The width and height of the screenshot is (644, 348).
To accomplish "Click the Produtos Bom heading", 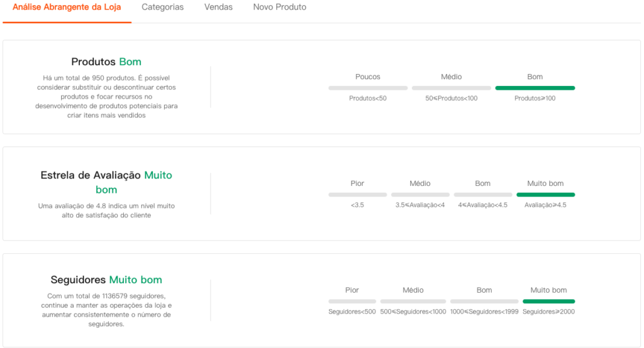I will point(106,62).
